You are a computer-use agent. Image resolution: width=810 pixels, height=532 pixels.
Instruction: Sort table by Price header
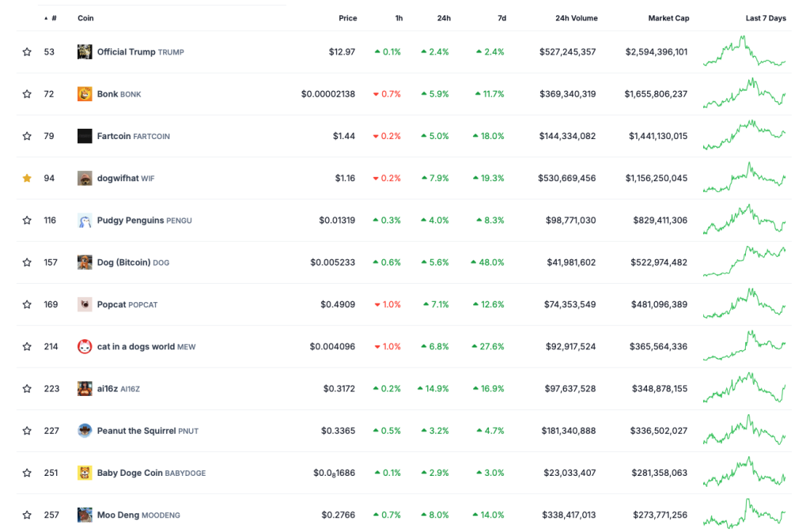click(x=348, y=18)
